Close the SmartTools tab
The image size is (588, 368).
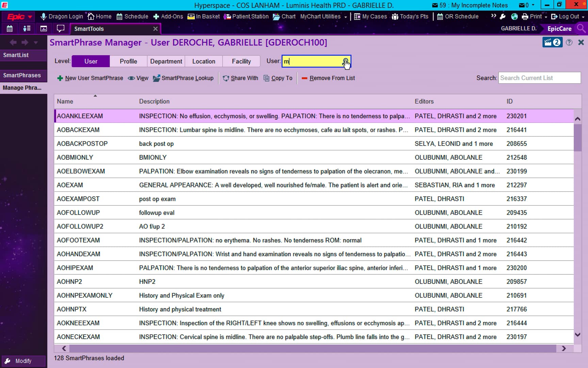(x=156, y=29)
